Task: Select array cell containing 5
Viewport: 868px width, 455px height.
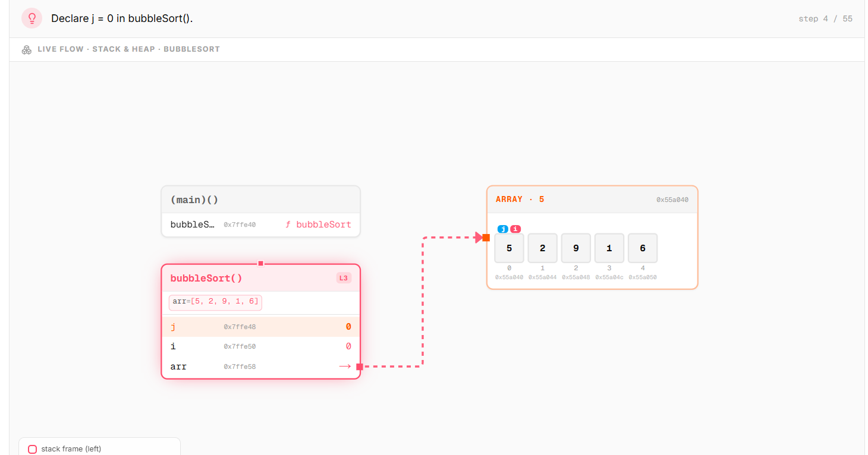Action: tap(510, 248)
